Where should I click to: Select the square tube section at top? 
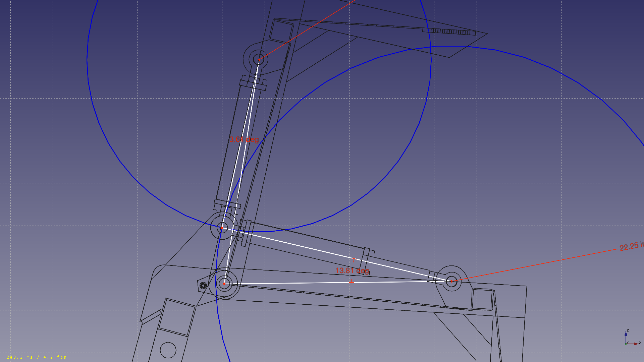coord(281,31)
